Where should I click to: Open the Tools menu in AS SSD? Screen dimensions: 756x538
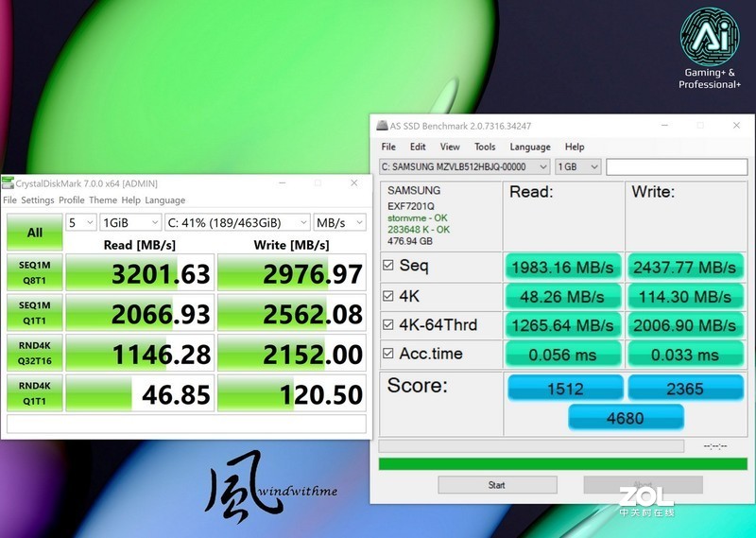point(485,147)
